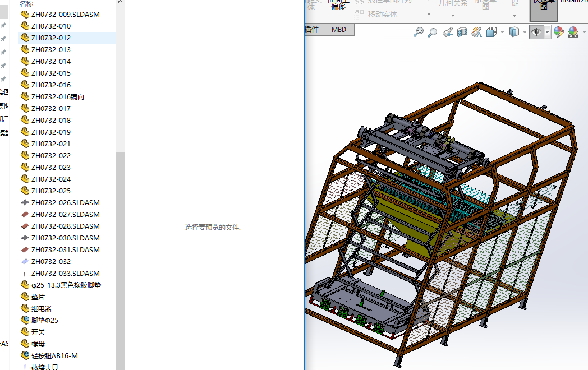This screenshot has width=588, height=370.
Task: Switch to 插件 tab
Action: (313, 30)
